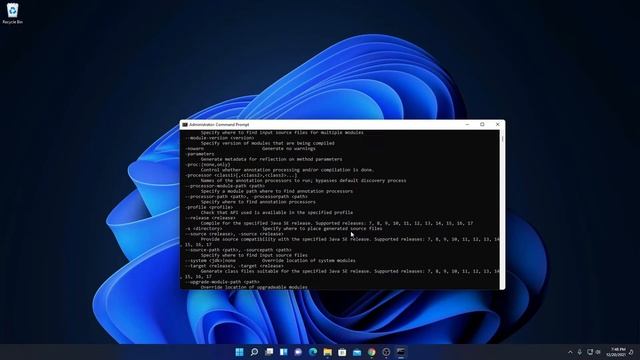
Task: Click the '--target <release>' line
Action: coord(234,266)
